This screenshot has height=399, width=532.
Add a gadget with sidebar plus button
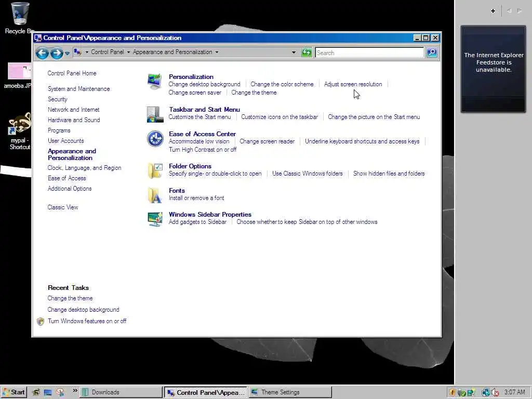click(x=493, y=11)
